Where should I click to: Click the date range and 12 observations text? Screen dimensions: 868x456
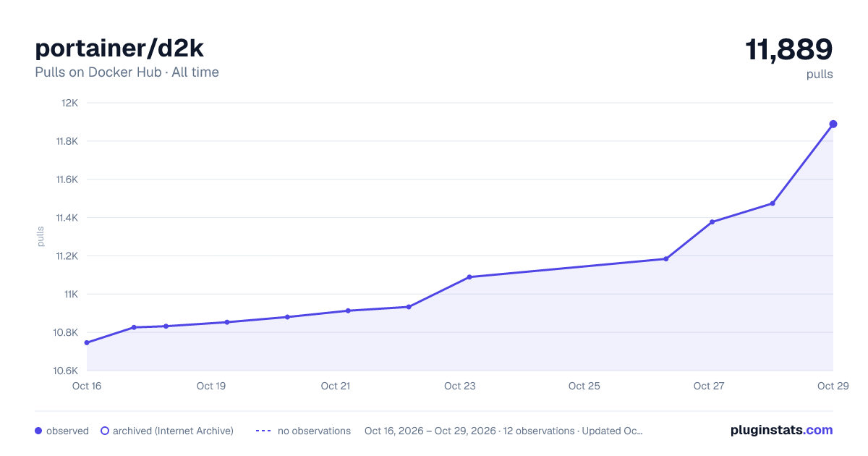coord(503,431)
